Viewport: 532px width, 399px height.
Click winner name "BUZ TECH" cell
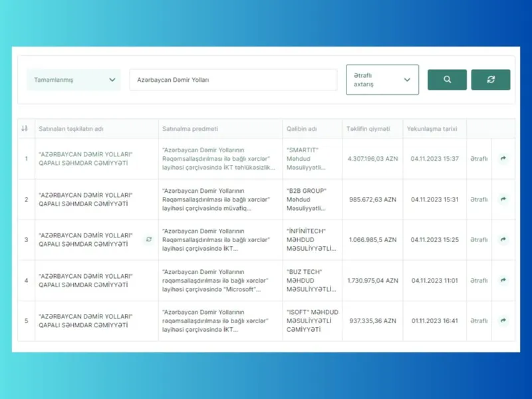pos(311,280)
